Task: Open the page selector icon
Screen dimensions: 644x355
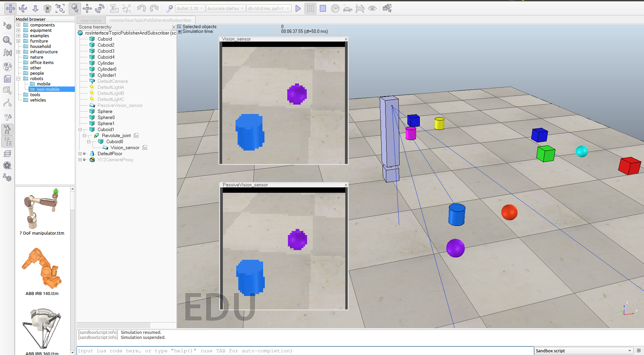Action: 387,8
